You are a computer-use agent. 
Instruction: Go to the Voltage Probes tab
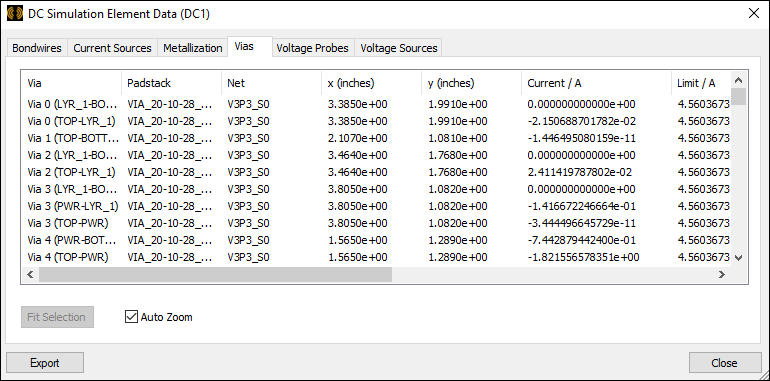(312, 48)
